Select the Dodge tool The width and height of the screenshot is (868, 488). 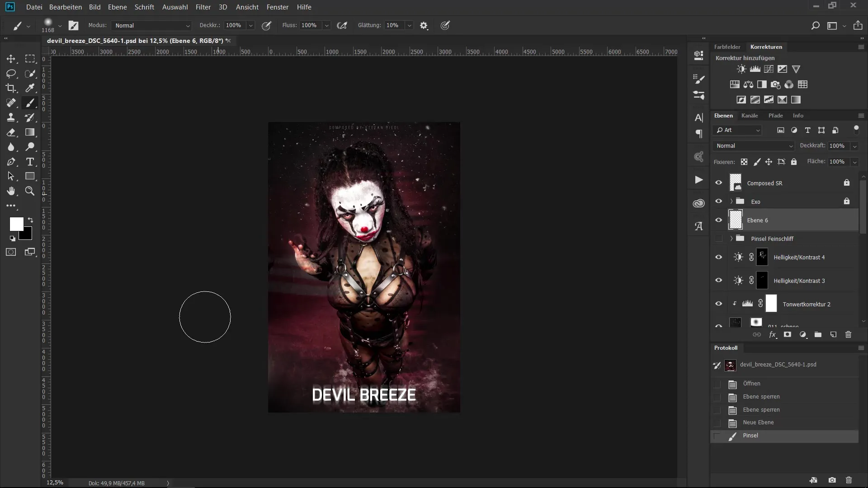click(x=30, y=147)
